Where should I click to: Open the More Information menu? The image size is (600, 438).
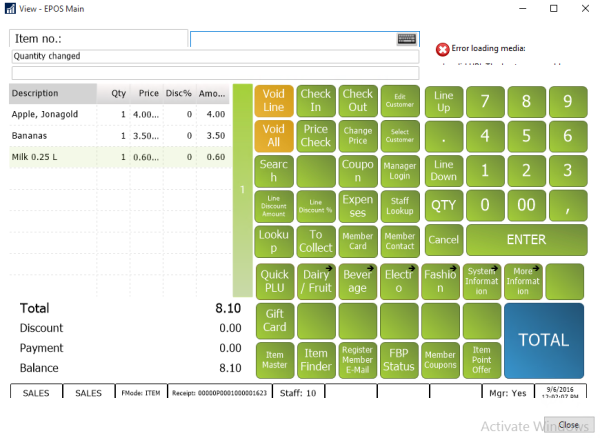coord(523,281)
